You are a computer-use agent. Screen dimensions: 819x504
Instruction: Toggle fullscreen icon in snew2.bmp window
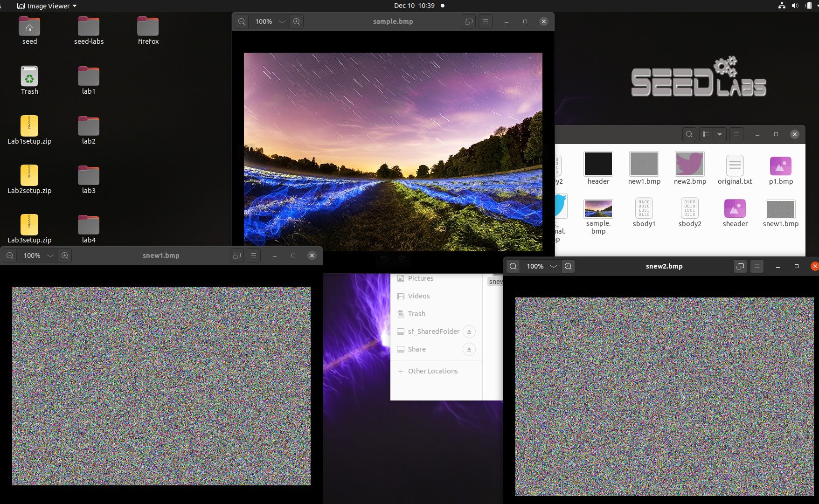[x=740, y=266]
